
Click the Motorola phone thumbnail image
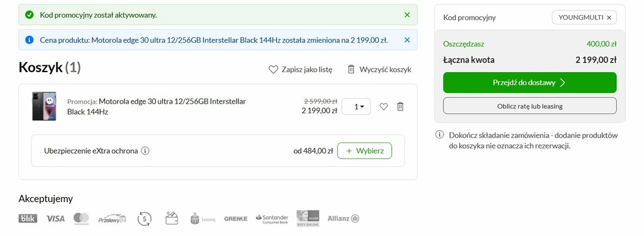[x=44, y=107]
